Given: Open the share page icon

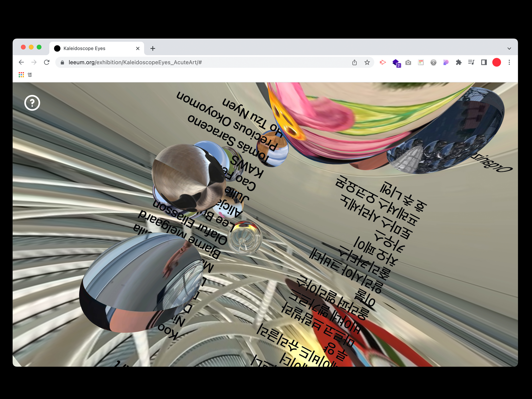Looking at the screenshot, I should click(x=354, y=63).
